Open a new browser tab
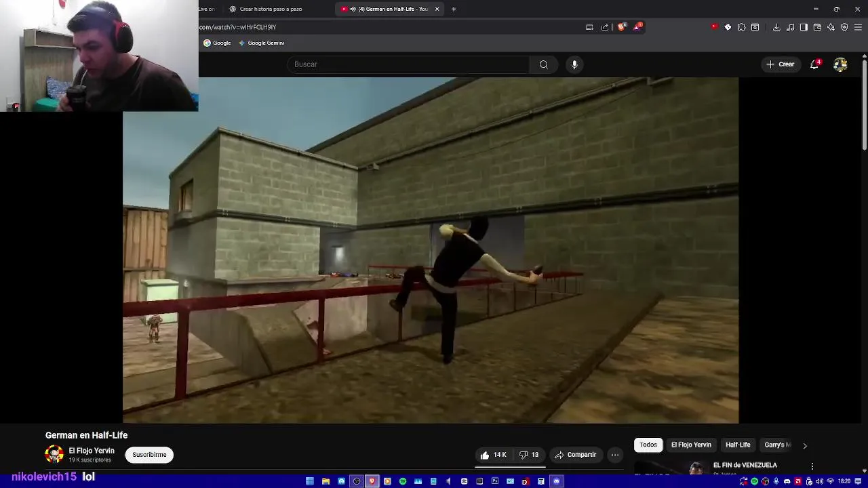 pyautogui.click(x=454, y=9)
